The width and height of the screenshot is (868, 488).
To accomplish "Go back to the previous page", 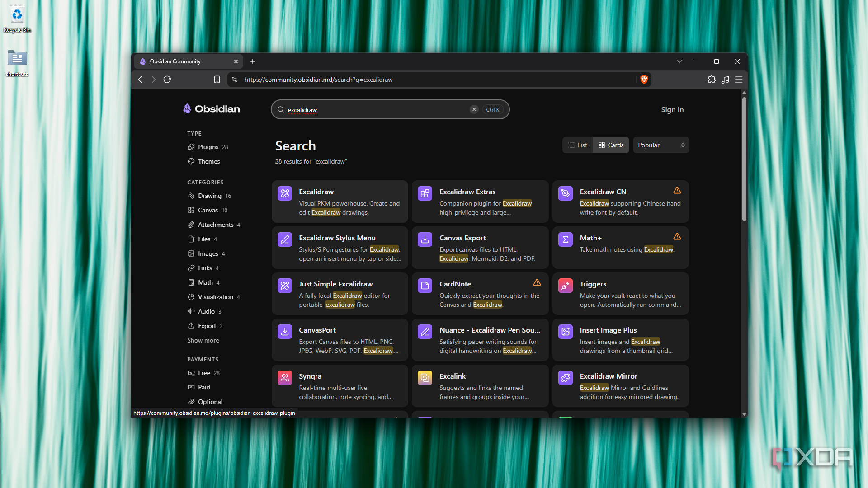I will pos(141,80).
